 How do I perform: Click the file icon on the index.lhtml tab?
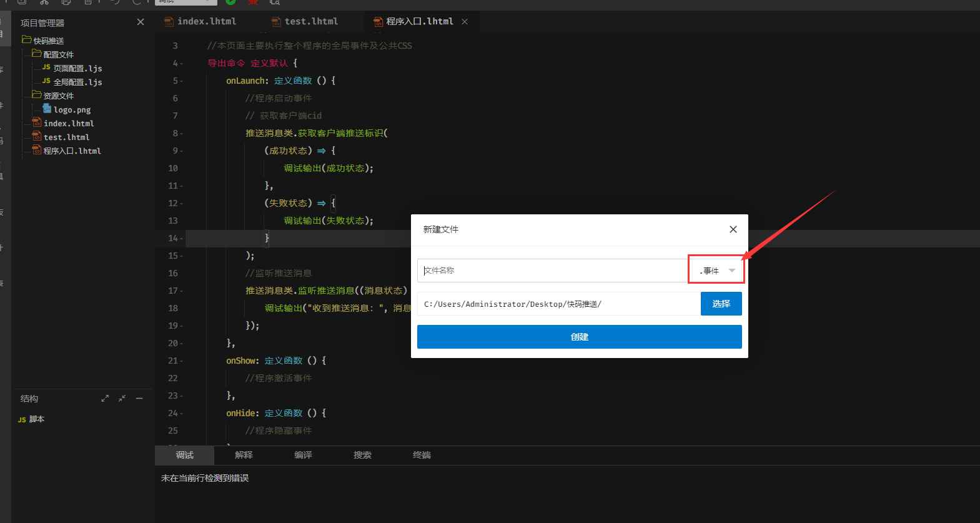pos(169,22)
